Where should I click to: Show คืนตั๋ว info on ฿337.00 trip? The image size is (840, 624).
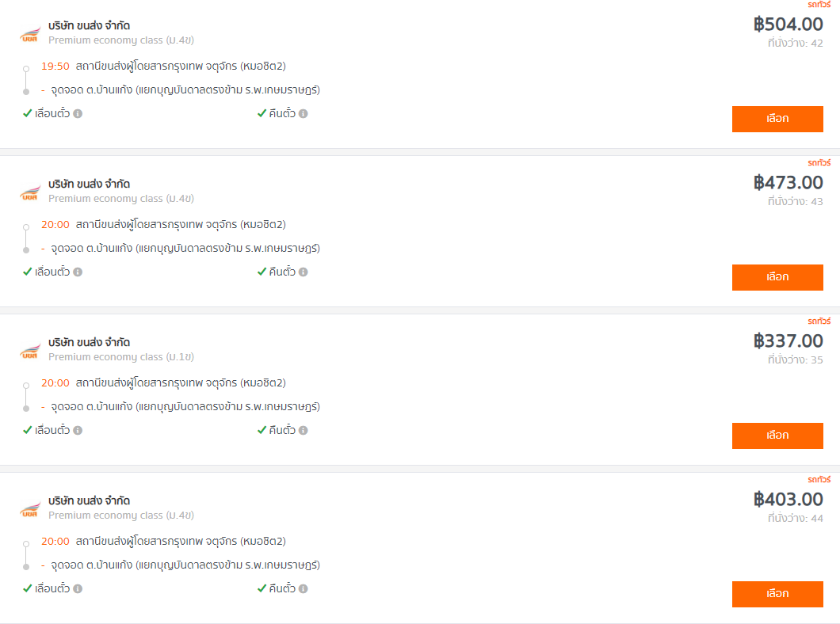[304, 430]
